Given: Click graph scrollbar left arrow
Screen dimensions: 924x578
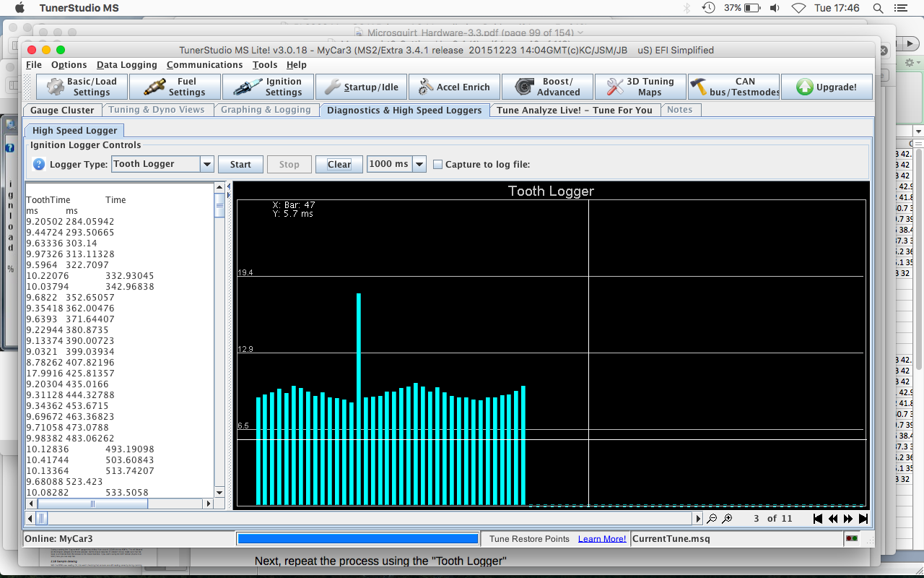Looking at the screenshot, I should [x=30, y=519].
